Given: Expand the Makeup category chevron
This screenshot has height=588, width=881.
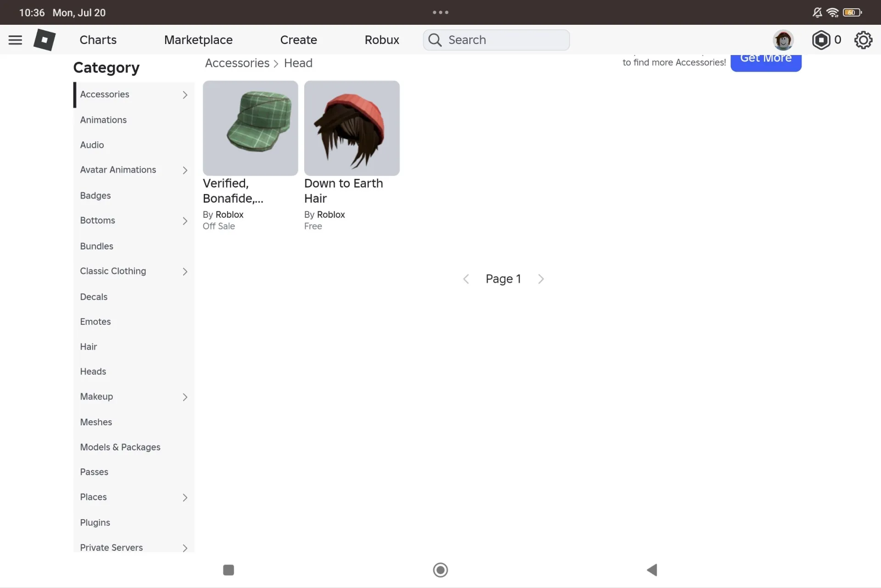Looking at the screenshot, I should click(185, 397).
